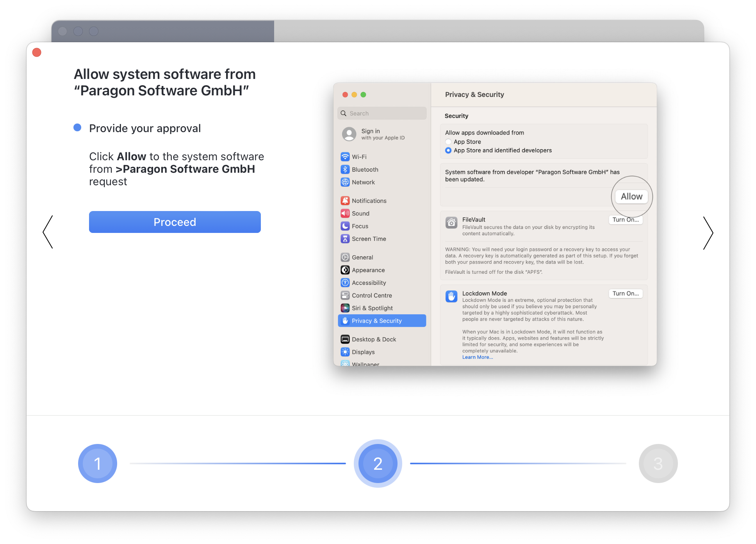
Task: Open Privacy & Security sidebar item
Action: pyautogui.click(x=382, y=321)
